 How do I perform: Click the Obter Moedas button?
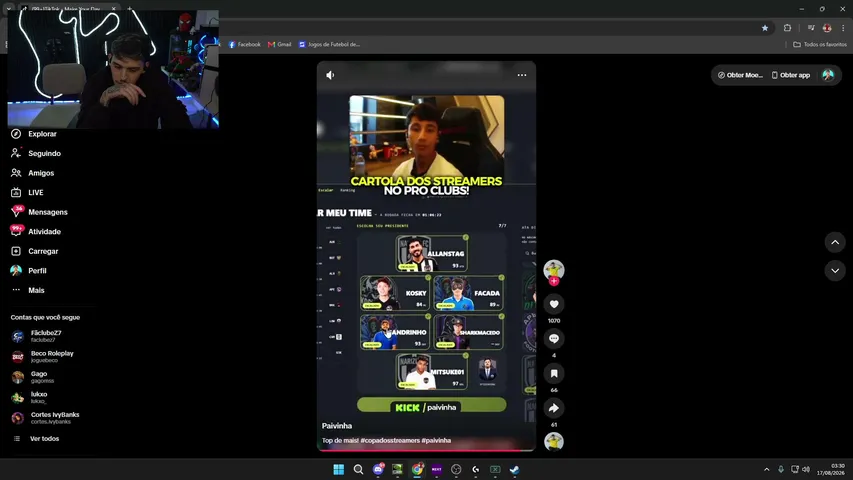[740, 75]
